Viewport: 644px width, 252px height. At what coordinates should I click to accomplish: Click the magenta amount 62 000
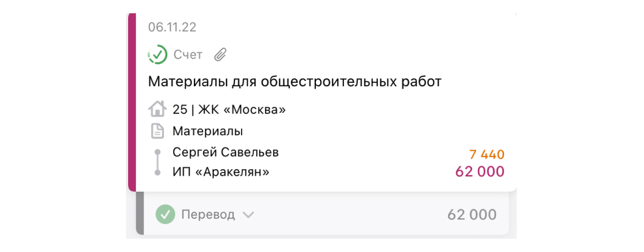[480, 172]
